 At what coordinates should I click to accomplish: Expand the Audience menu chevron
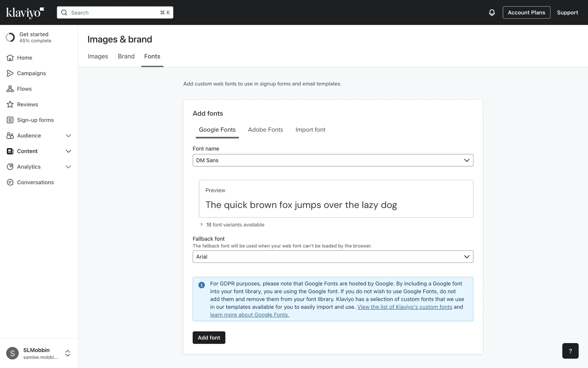(68, 136)
